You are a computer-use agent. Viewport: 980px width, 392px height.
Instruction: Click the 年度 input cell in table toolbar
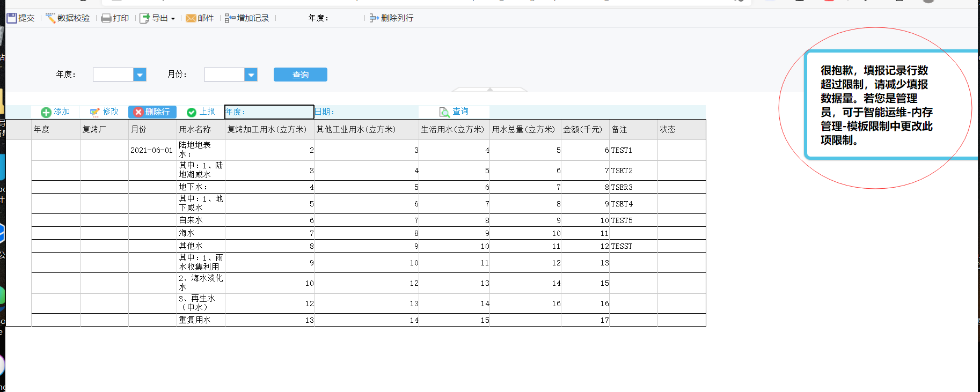tap(269, 112)
